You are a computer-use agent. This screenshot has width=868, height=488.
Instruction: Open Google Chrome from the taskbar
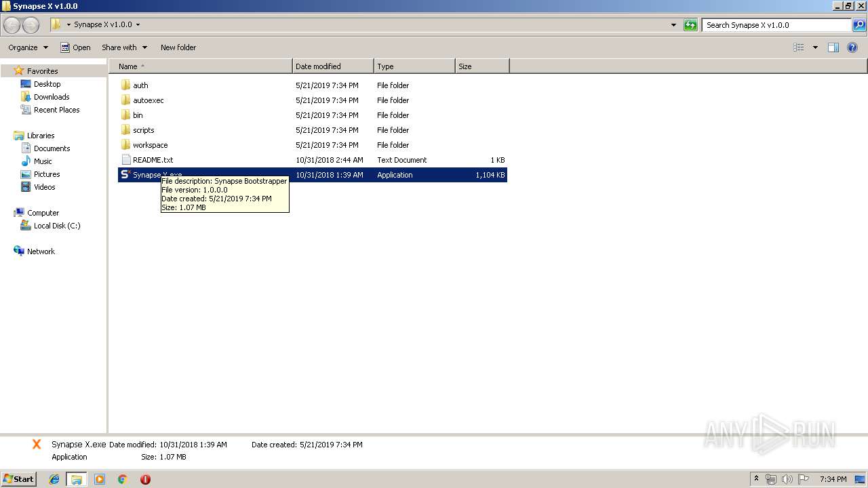tap(123, 479)
